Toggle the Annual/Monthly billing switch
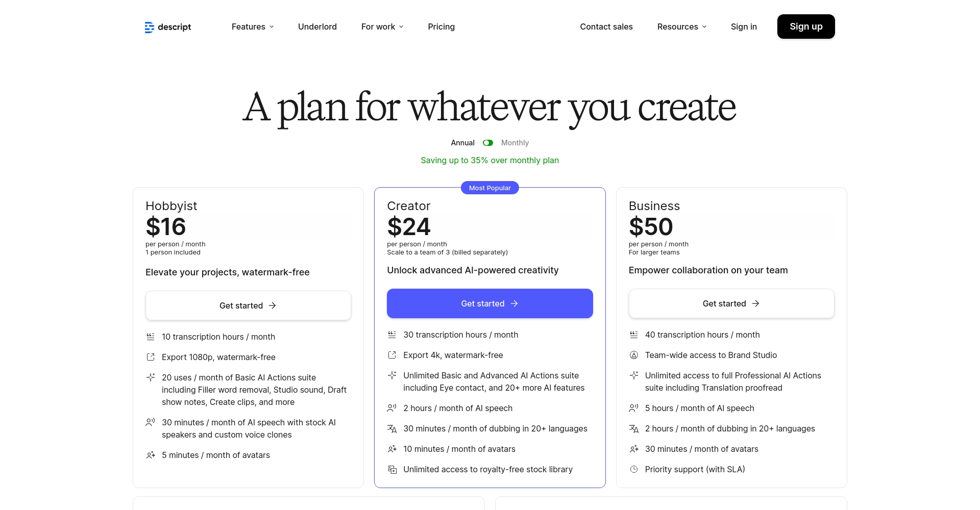The image size is (980, 510). [488, 143]
